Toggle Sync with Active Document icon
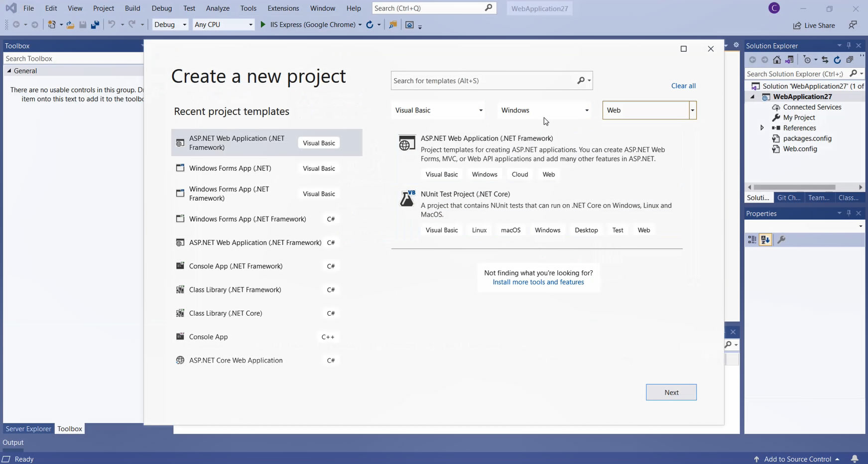 [x=825, y=60]
